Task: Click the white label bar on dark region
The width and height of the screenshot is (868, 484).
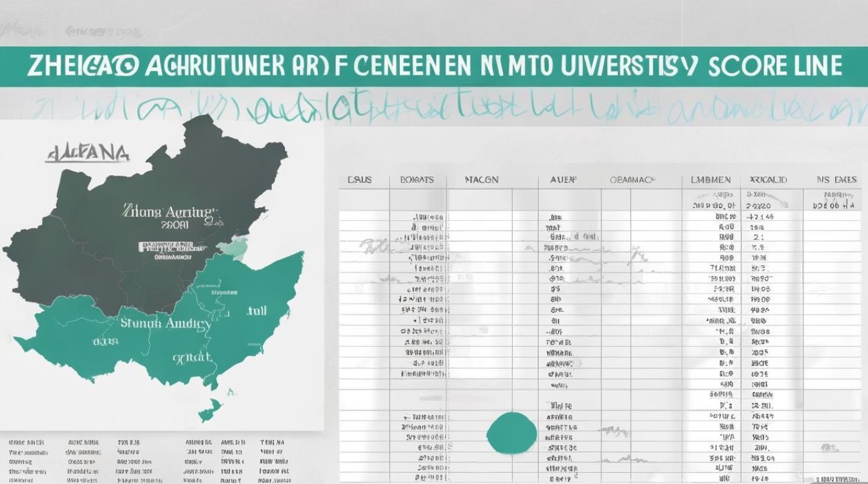Action: pos(168,247)
